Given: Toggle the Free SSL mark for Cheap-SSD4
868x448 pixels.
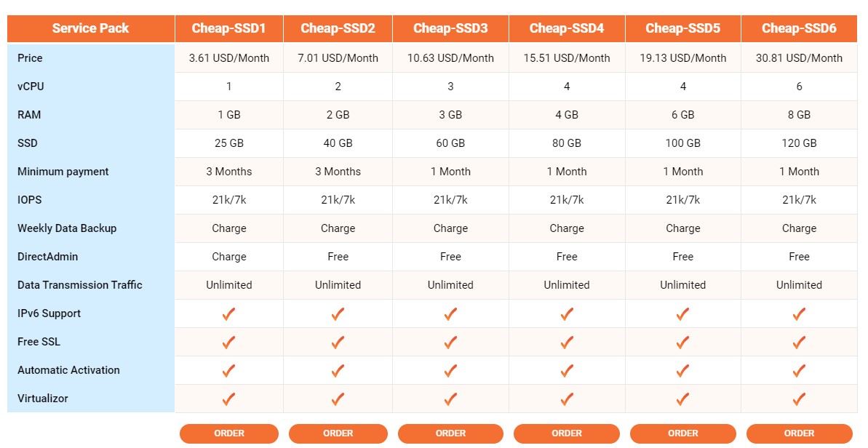Looking at the screenshot, I should (567, 342).
